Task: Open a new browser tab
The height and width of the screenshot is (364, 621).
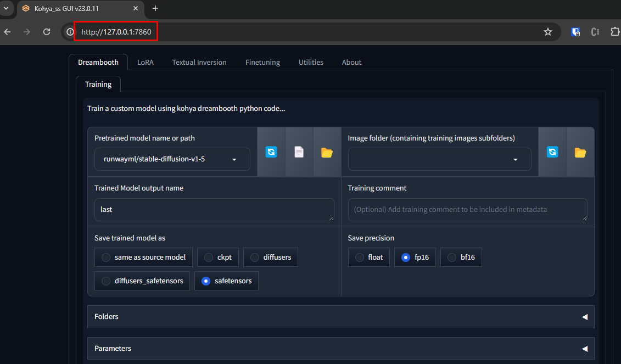Action: pos(155,8)
